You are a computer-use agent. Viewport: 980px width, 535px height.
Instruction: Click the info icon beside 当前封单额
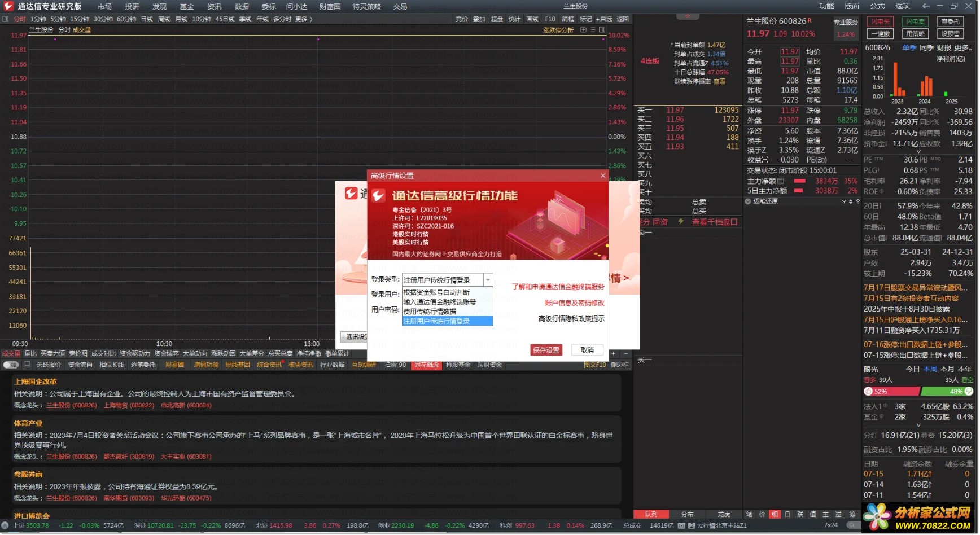[672, 45]
